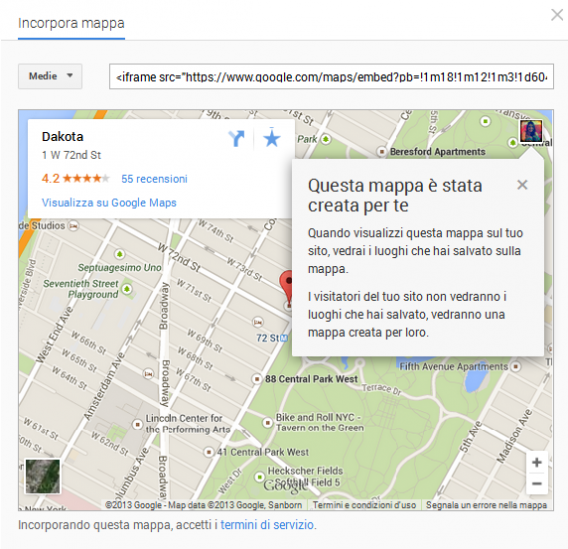Close the Incorpora mappa dialog

pyautogui.click(x=557, y=15)
